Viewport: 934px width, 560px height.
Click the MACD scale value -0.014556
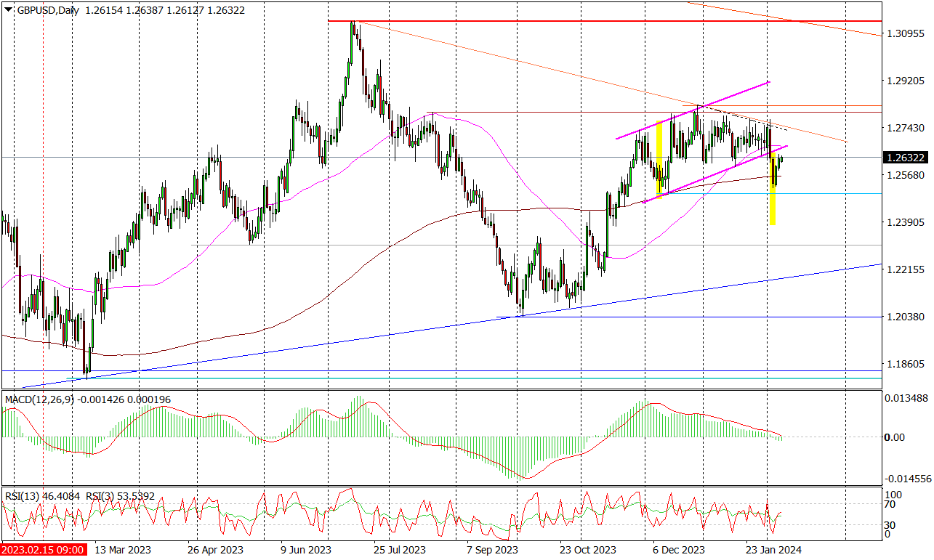click(906, 479)
